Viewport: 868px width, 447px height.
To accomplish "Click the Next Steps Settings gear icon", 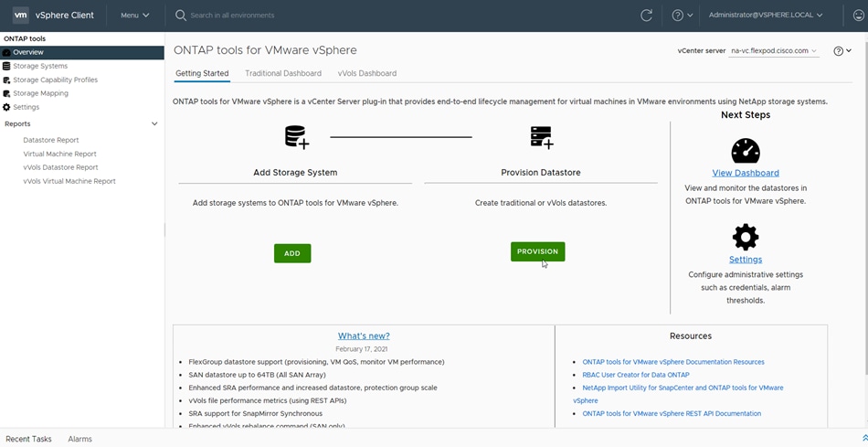I will [746, 237].
